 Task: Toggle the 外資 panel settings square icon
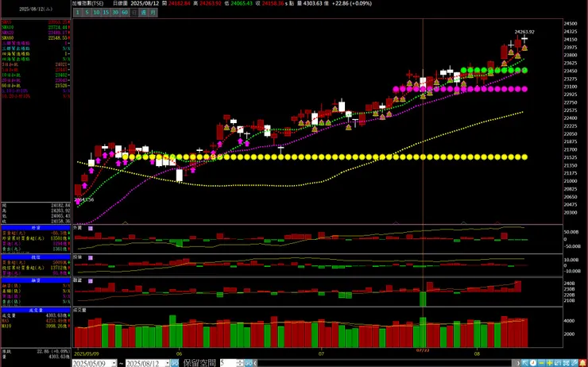91,228
